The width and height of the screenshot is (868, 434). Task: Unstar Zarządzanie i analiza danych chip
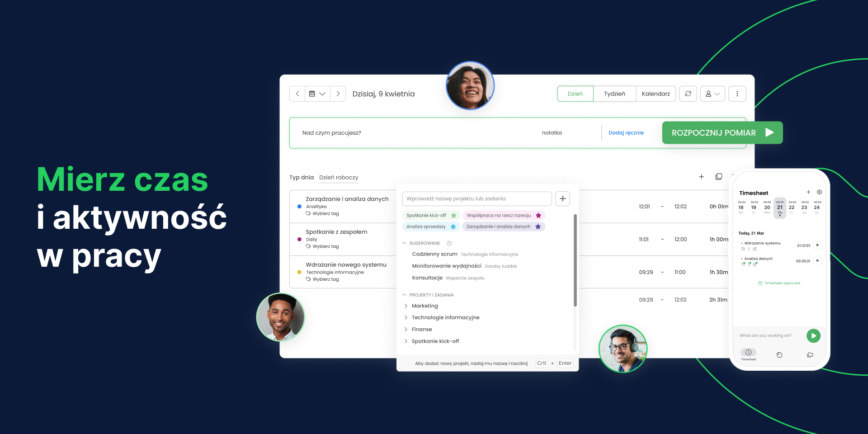coord(538,226)
